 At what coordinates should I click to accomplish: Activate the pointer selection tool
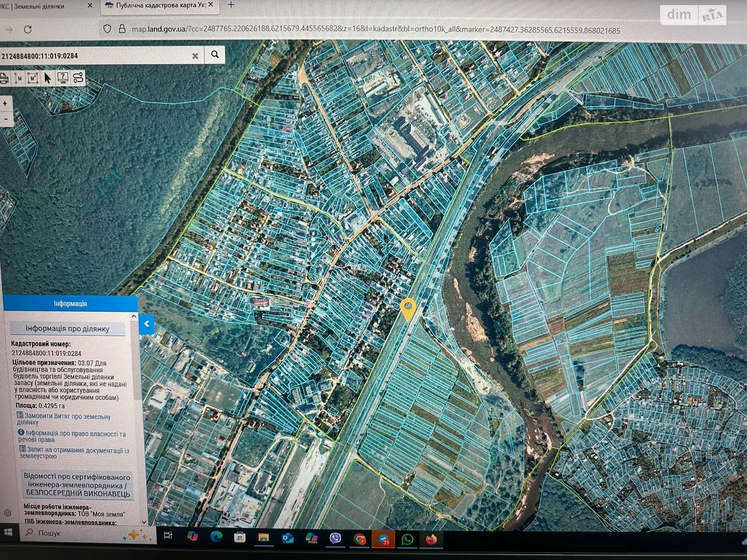click(48, 78)
